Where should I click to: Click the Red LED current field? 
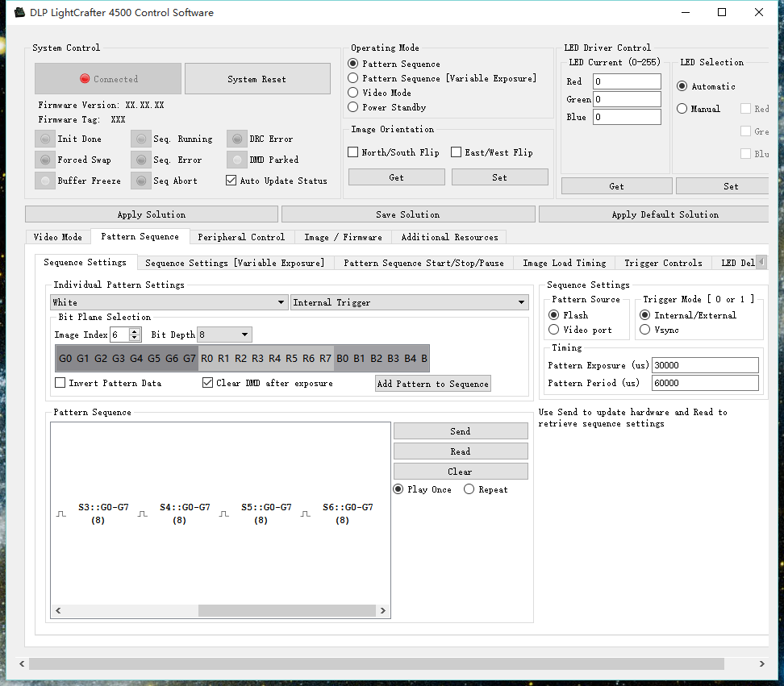pyautogui.click(x=627, y=81)
